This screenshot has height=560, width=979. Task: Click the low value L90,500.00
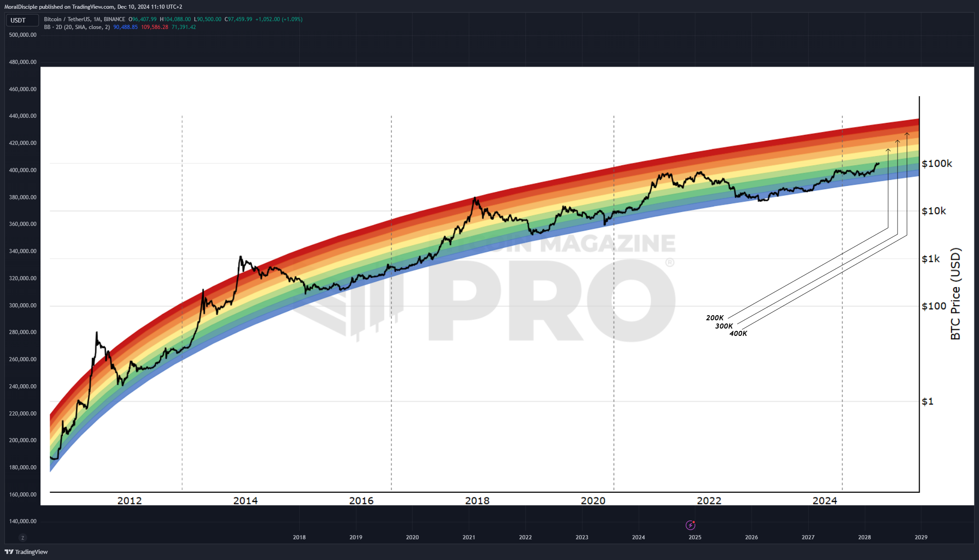tap(208, 19)
